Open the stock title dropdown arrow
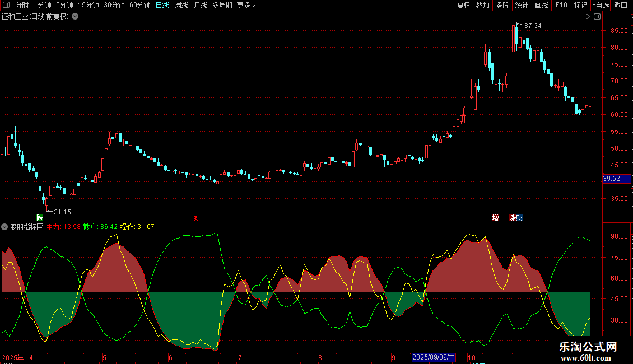633x364 pixels. coord(75,17)
